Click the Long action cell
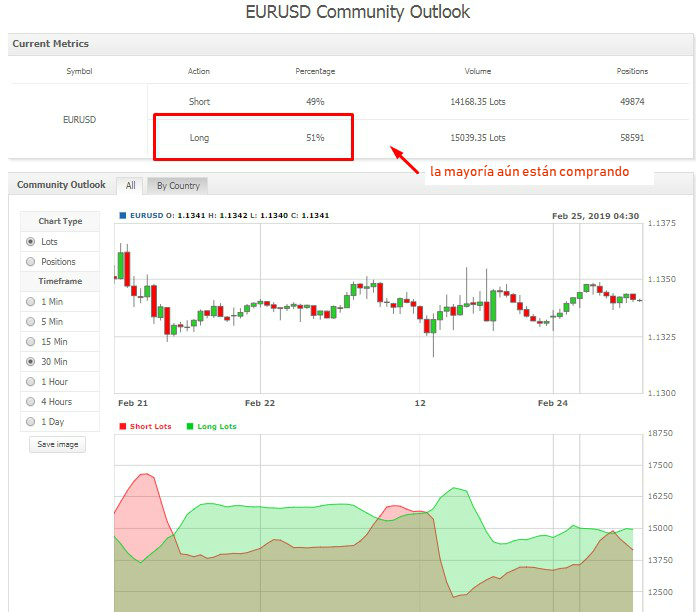Screen dimensions: 696x612 click(199, 138)
